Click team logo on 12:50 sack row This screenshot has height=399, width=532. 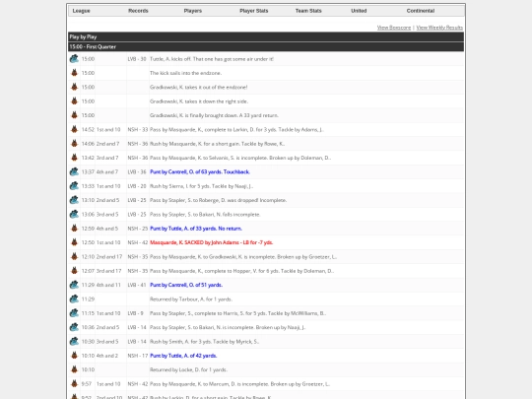[x=74, y=242]
